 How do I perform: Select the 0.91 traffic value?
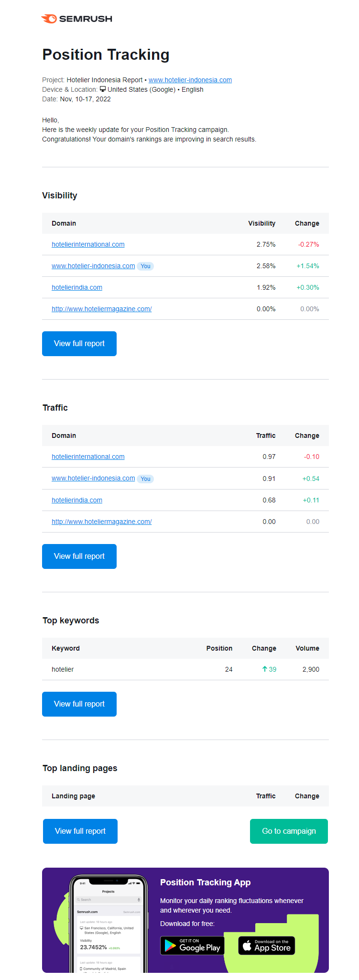269,479
